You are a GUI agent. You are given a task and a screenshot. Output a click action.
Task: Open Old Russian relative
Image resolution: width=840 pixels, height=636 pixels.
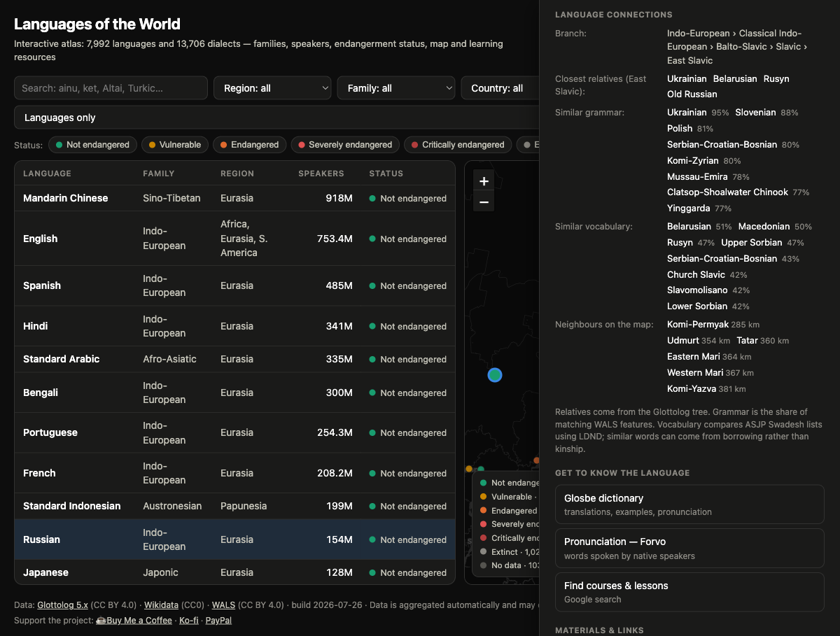coord(692,94)
